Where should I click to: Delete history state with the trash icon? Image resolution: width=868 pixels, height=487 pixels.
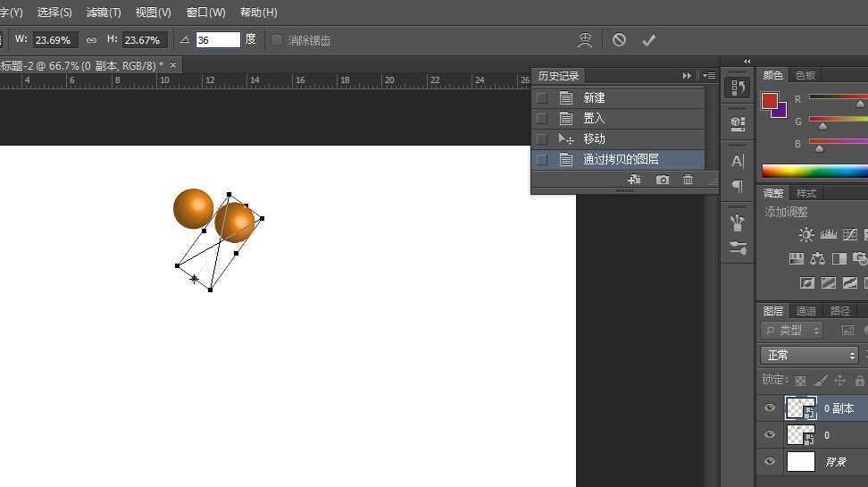688,180
